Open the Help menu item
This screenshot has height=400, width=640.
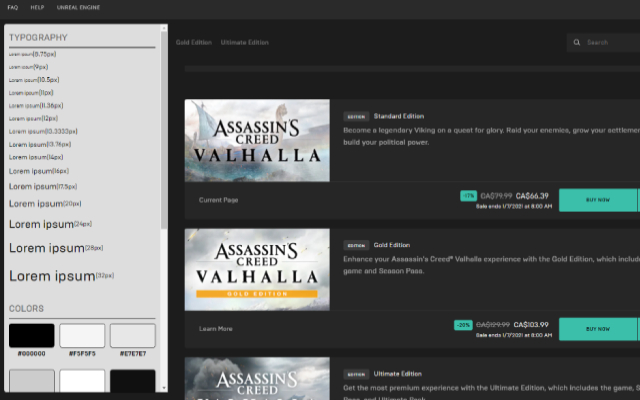click(37, 7)
